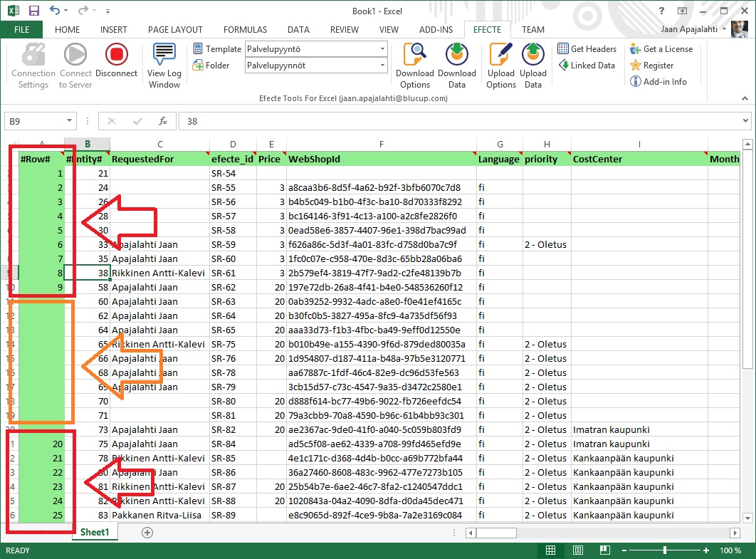This screenshot has height=559, width=756.
Task: Click the Undo icon
Action: pos(55,10)
